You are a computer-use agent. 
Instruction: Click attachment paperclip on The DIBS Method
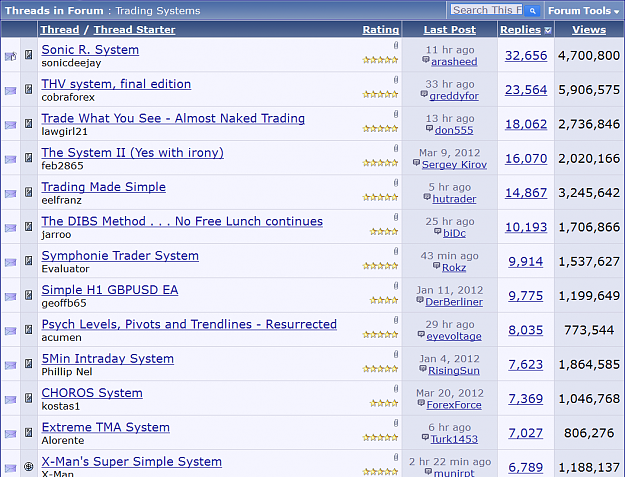[x=396, y=217]
